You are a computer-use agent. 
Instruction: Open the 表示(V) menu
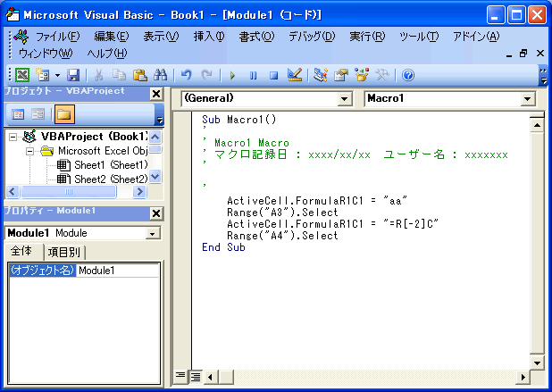[x=162, y=37]
